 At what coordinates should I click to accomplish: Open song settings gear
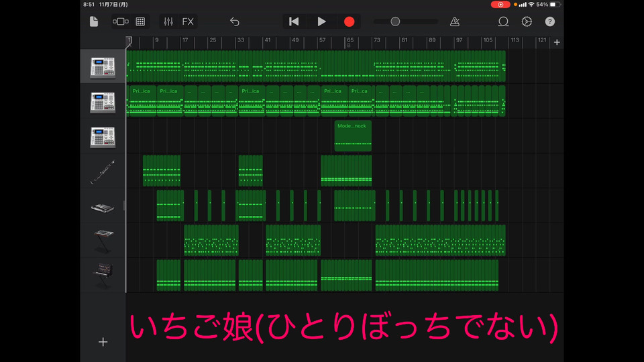click(x=527, y=21)
